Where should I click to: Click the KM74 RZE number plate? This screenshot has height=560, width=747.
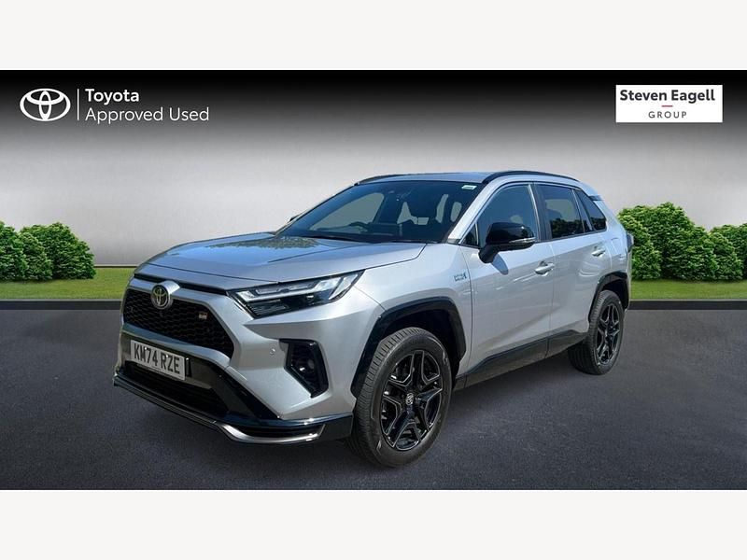pos(158,360)
